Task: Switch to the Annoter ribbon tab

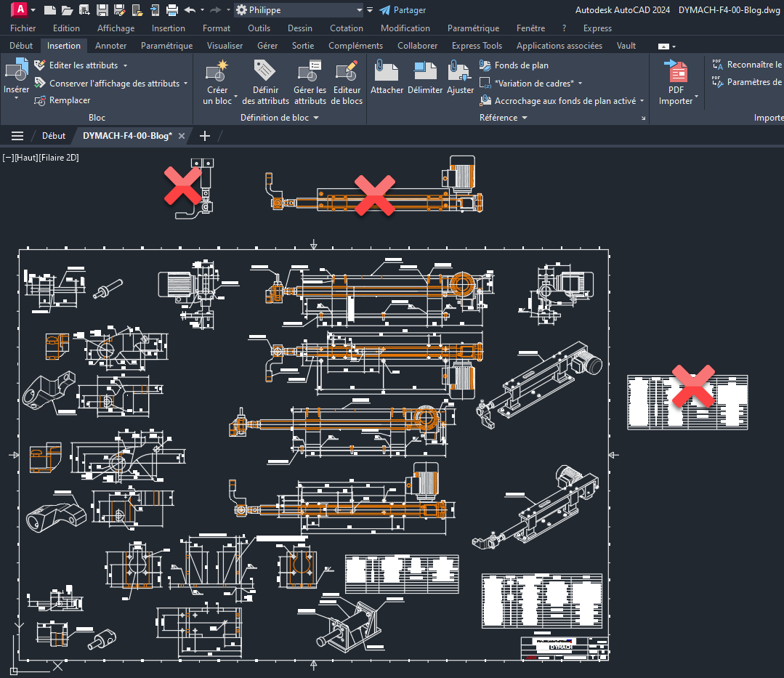Action: [111, 46]
